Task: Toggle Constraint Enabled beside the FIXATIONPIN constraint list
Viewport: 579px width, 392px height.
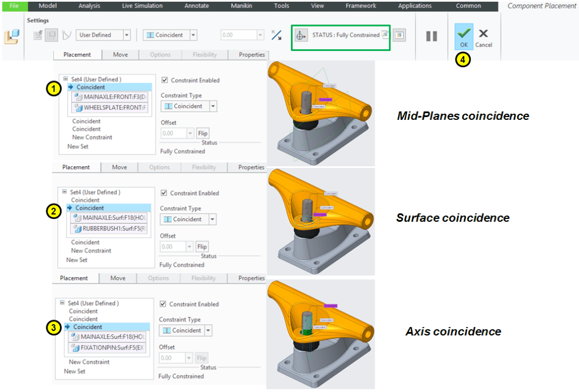Action: 163,304
